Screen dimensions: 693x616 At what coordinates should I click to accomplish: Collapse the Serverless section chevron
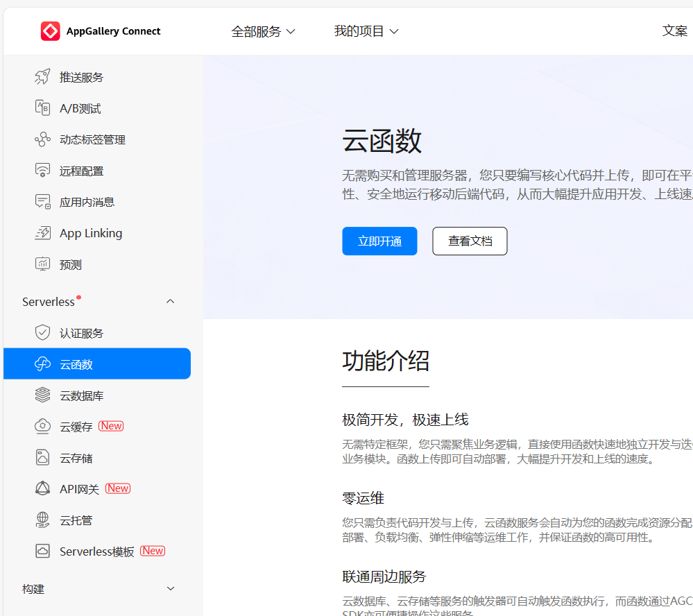(170, 301)
